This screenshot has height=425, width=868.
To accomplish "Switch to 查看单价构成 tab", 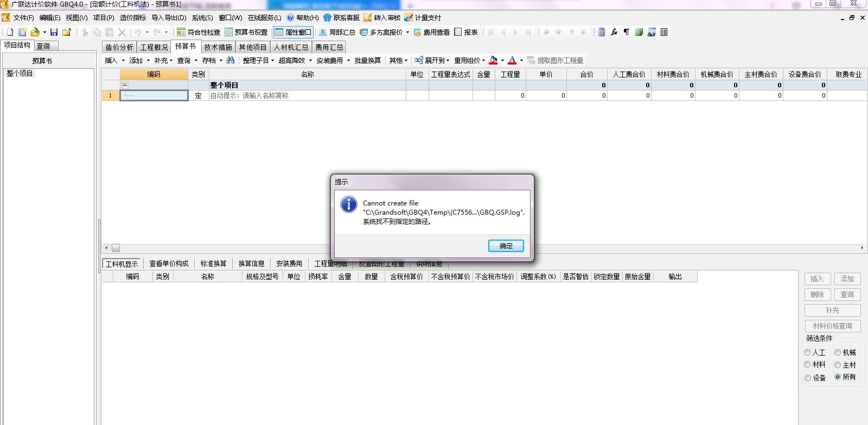I will click(x=169, y=263).
